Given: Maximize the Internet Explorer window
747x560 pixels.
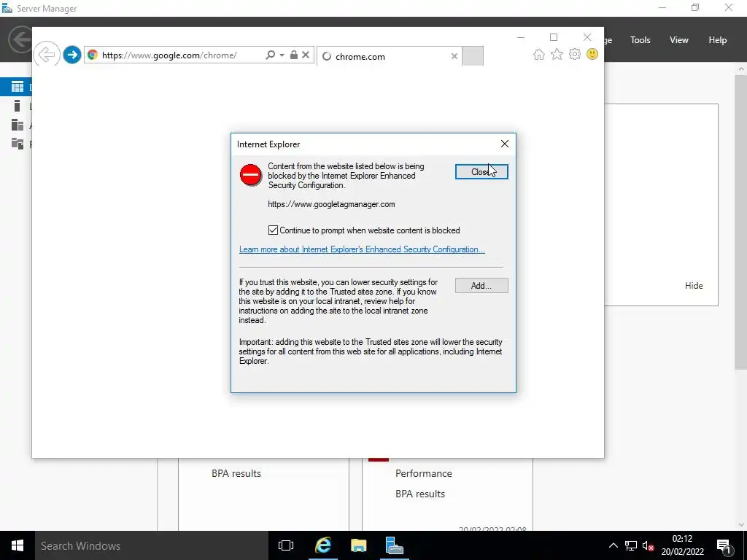Looking at the screenshot, I should [x=554, y=37].
